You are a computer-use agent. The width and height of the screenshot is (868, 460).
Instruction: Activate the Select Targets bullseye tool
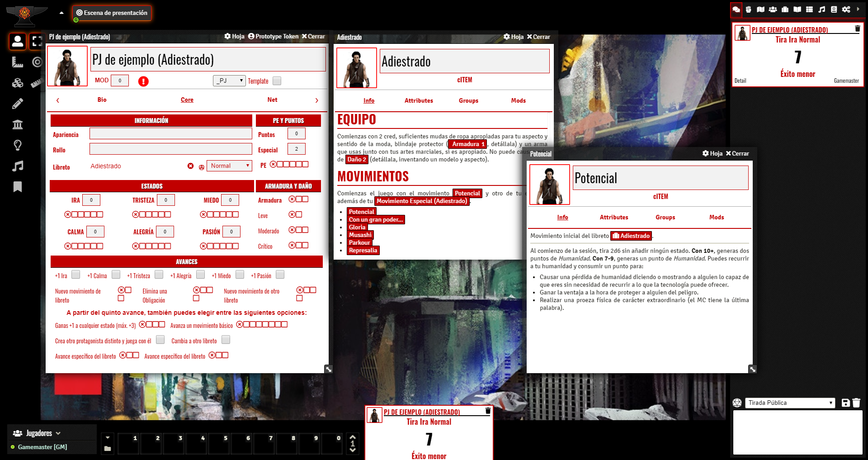(37, 62)
